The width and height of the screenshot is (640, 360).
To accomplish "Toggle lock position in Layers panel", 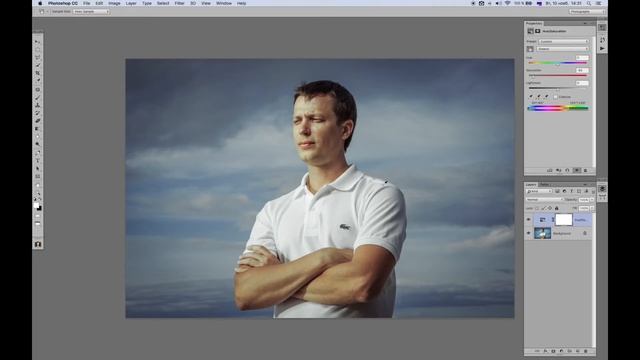I will [550, 208].
